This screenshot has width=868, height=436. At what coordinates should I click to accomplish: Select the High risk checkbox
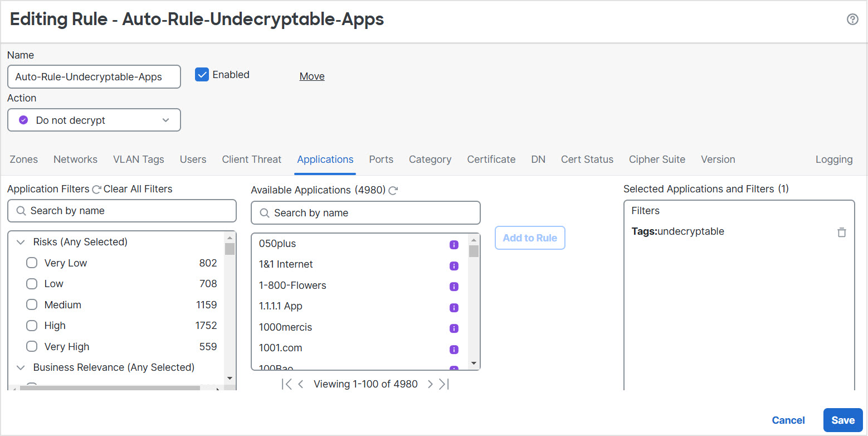pyautogui.click(x=32, y=325)
